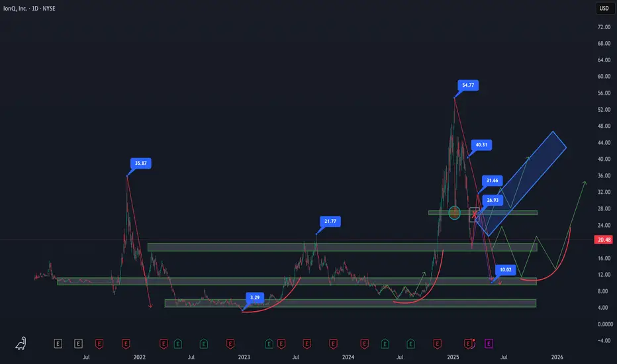This screenshot has height=364, width=617.
Task: Select the 54.77 price callout label
Action: tap(468, 85)
